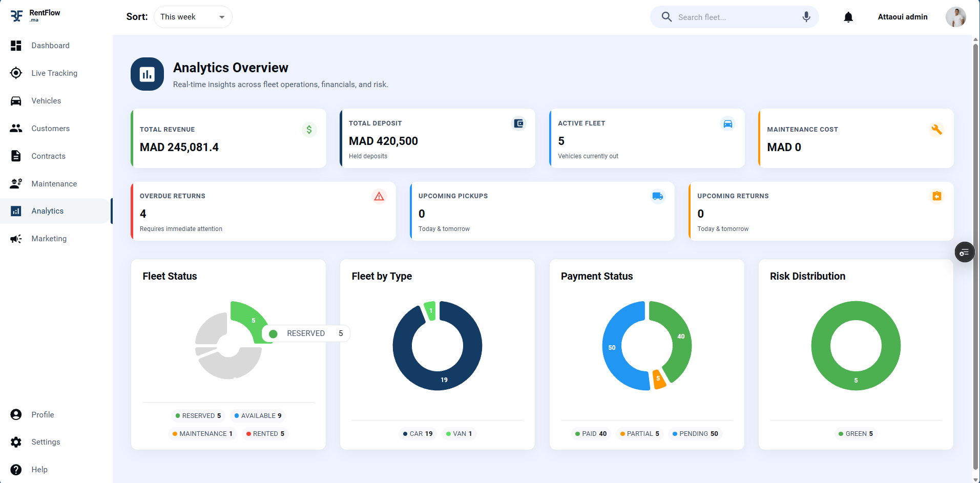Open the Profile link

(43, 415)
